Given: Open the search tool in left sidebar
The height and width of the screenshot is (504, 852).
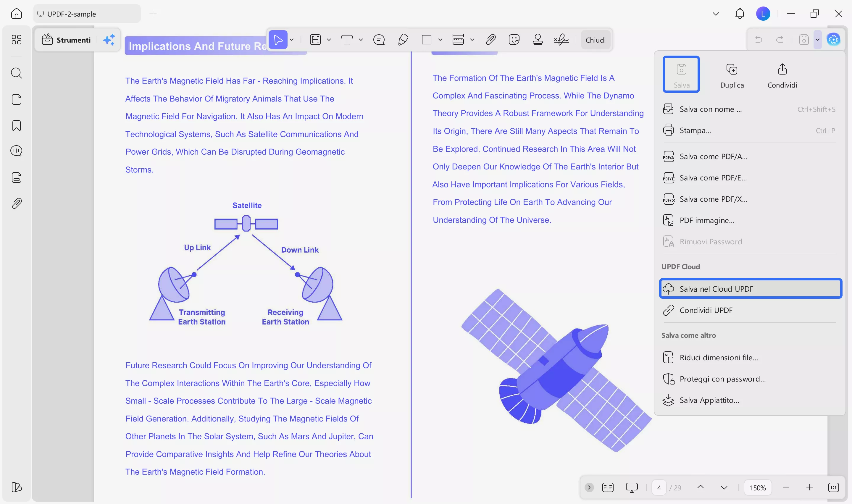Looking at the screenshot, I should (x=16, y=73).
